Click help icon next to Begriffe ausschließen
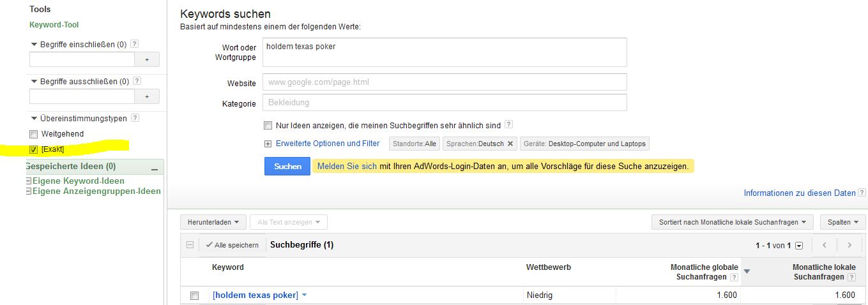The width and height of the screenshot is (868, 305). pos(137,81)
